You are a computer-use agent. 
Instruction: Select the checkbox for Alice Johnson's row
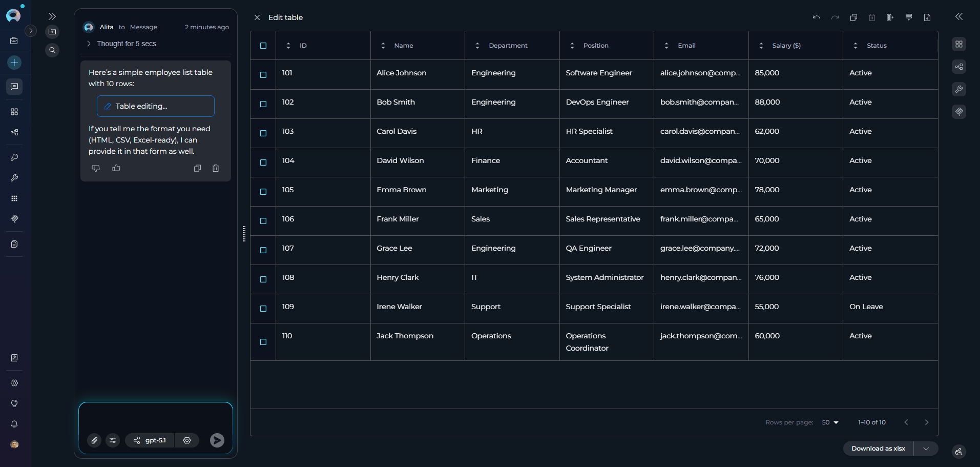click(x=263, y=75)
